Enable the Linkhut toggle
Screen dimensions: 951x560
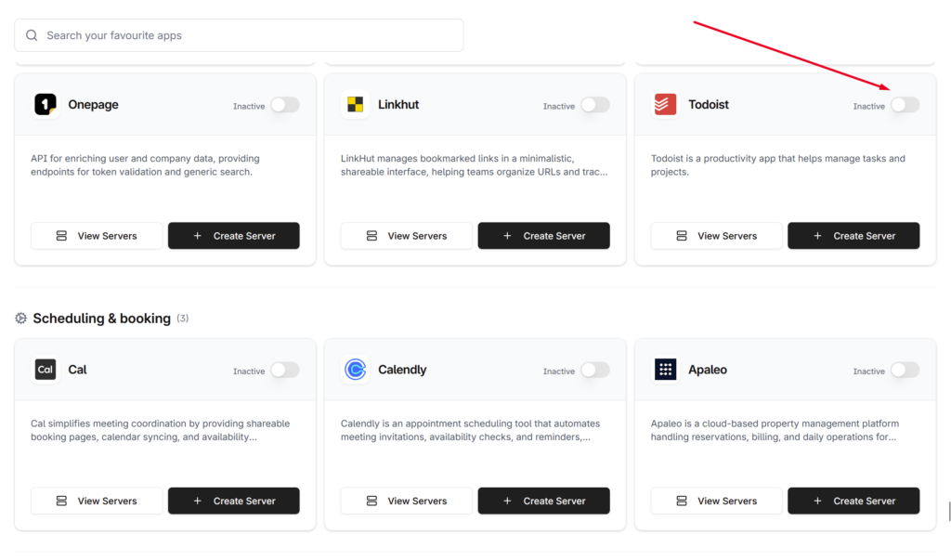point(595,105)
